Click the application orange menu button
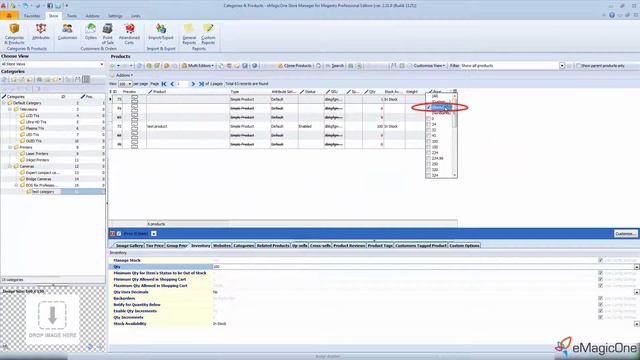 [9, 16]
